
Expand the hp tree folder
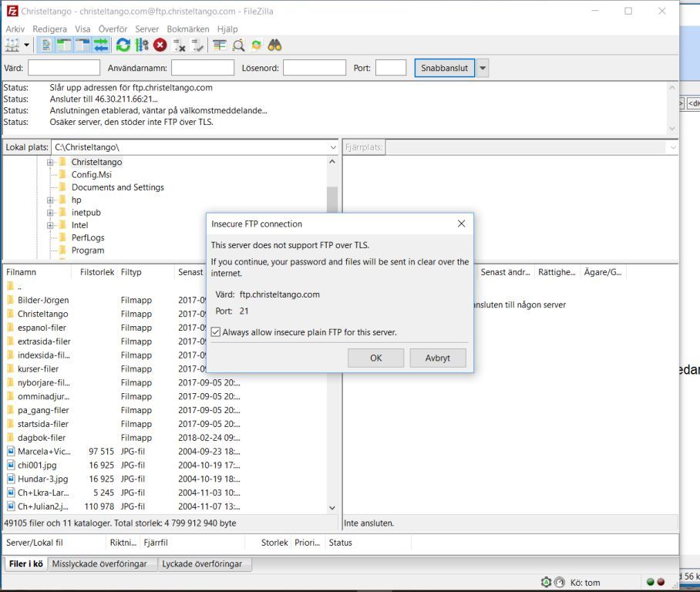coord(50,200)
